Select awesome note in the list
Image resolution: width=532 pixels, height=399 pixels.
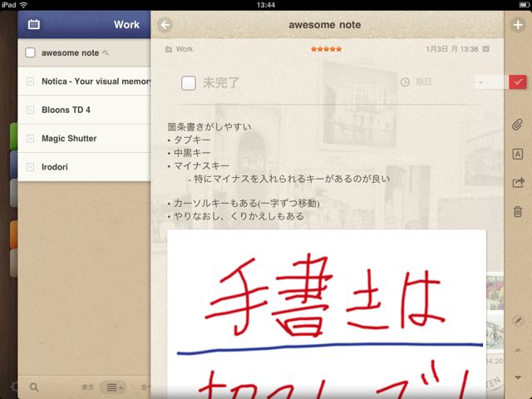pos(84,53)
